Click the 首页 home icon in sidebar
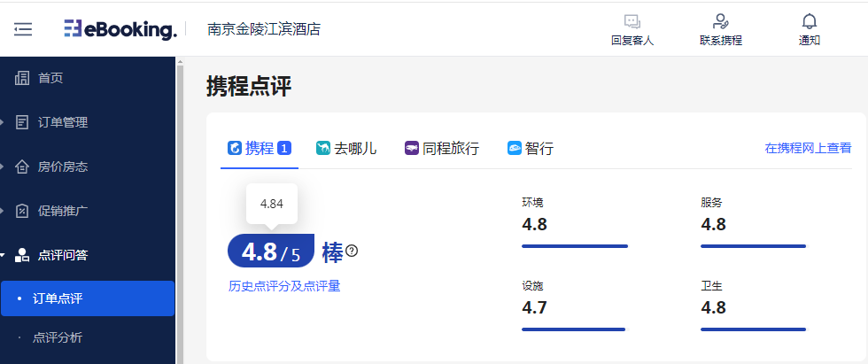Viewport: 868px width, 364px height. coord(23,78)
